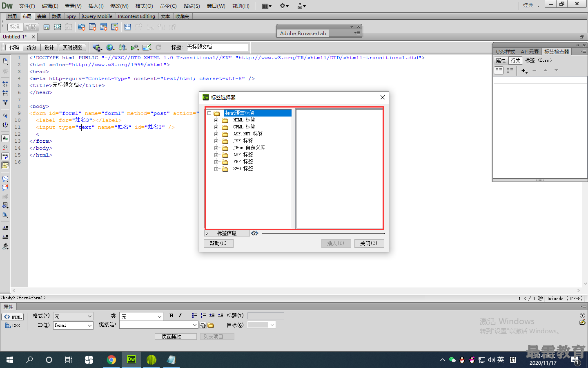Open file management arrows icon
Viewport: 588px width, 368px height.
(x=122, y=47)
